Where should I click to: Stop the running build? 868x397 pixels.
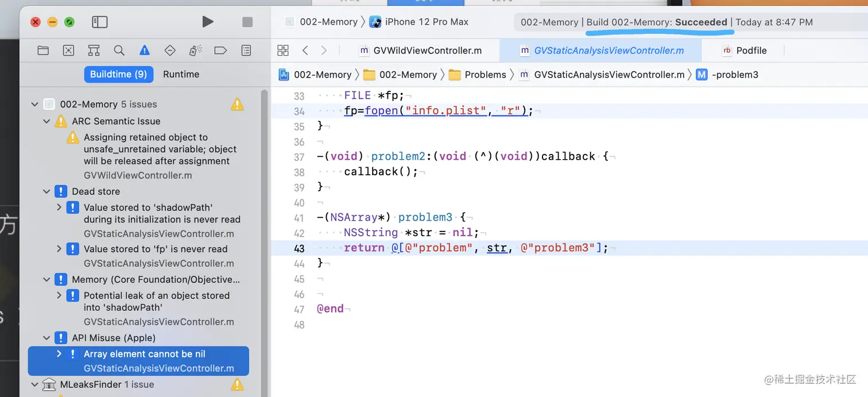pos(247,22)
